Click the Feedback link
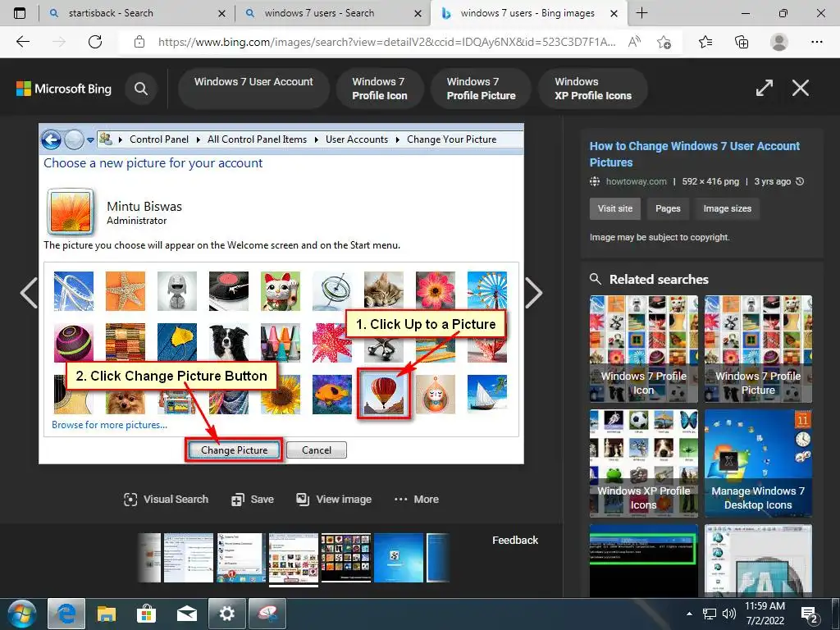Image resolution: width=840 pixels, height=630 pixels. (x=515, y=540)
